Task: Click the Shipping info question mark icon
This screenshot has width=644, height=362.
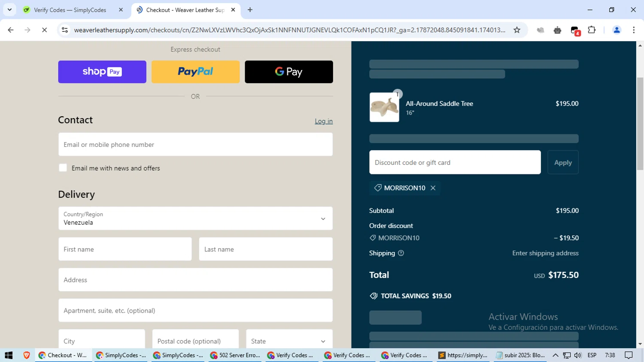Action: tap(401, 253)
